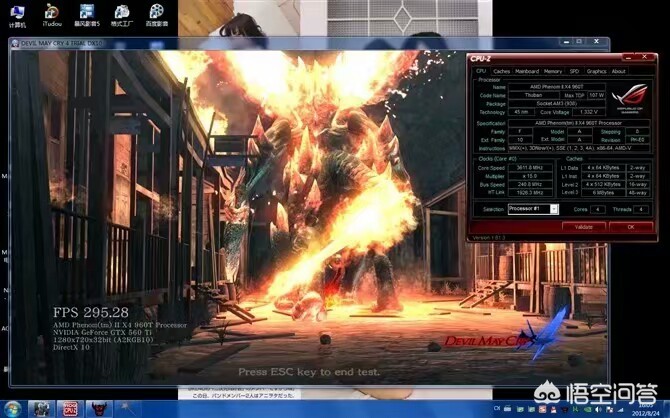
Task: Click the Windows Start orb
Action: point(13,409)
